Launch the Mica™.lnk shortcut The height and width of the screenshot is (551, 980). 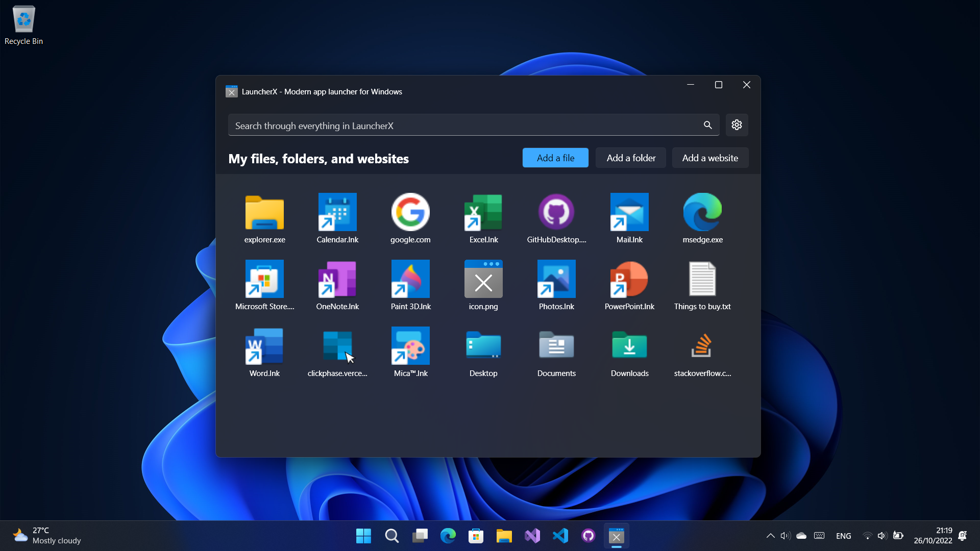(x=410, y=353)
